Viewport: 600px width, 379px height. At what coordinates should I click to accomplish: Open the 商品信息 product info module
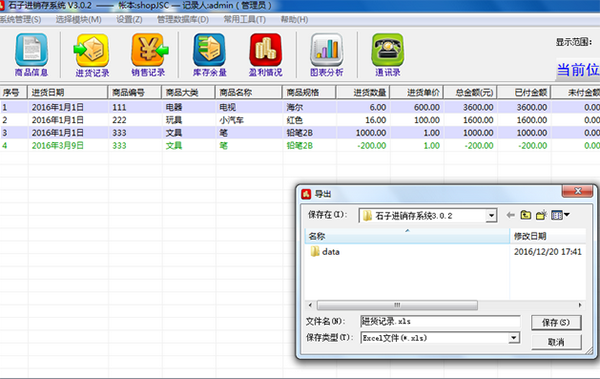pos(31,55)
